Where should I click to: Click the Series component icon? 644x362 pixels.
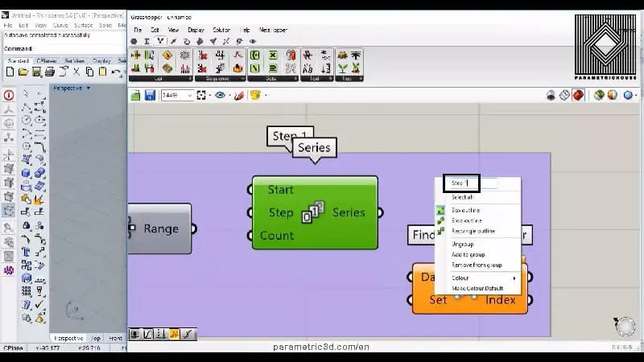coord(312,213)
